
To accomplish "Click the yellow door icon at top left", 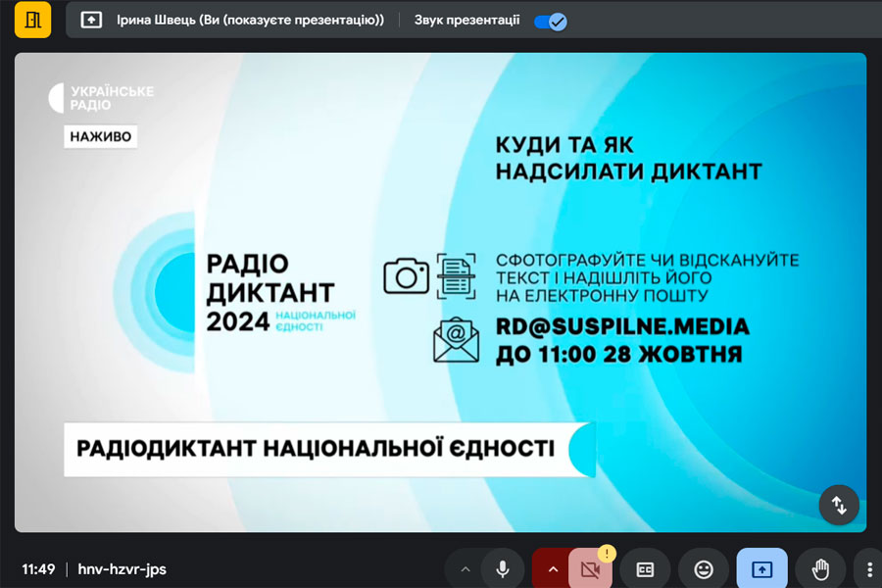I will point(32,20).
